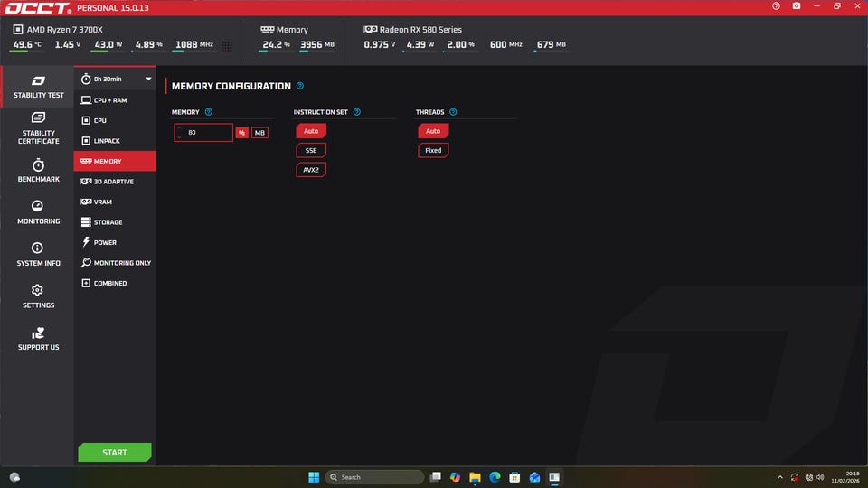Screen dimensions: 868x488
Task: Show hidden system tray icons
Action: coord(780,477)
